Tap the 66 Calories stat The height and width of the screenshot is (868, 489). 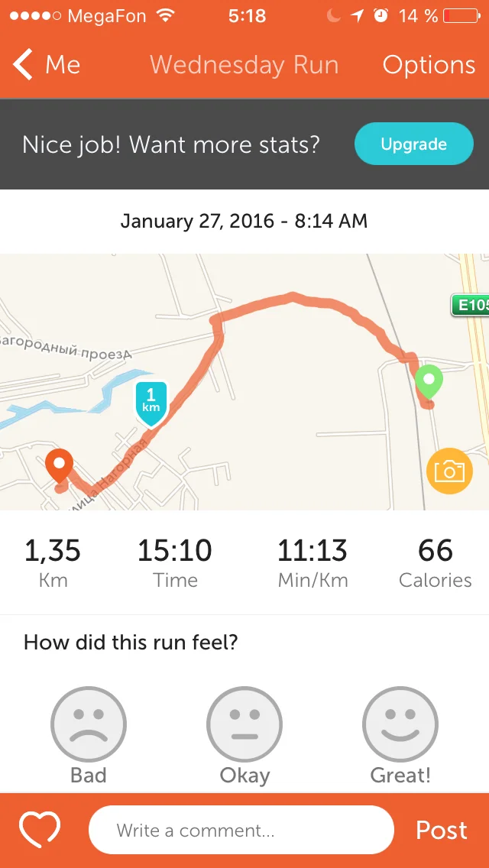(435, 562)
